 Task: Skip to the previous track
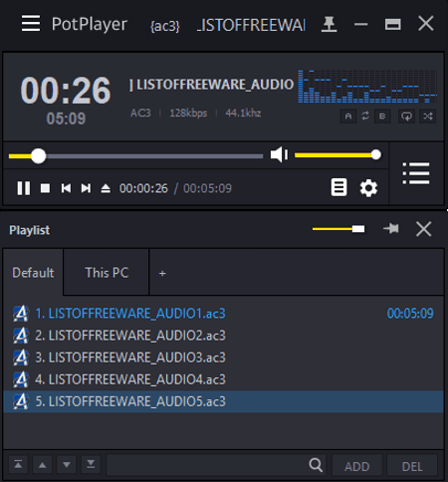click(x=66, y=188)
